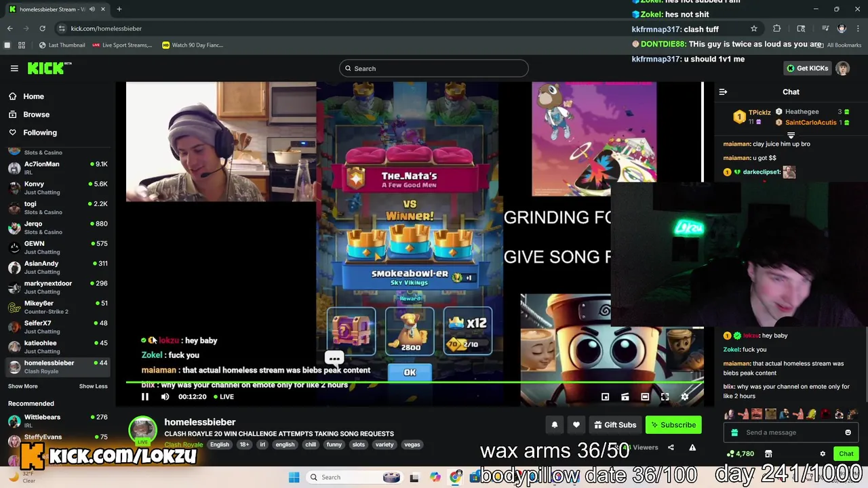Click the KICK logo

[x=49, y=68]
